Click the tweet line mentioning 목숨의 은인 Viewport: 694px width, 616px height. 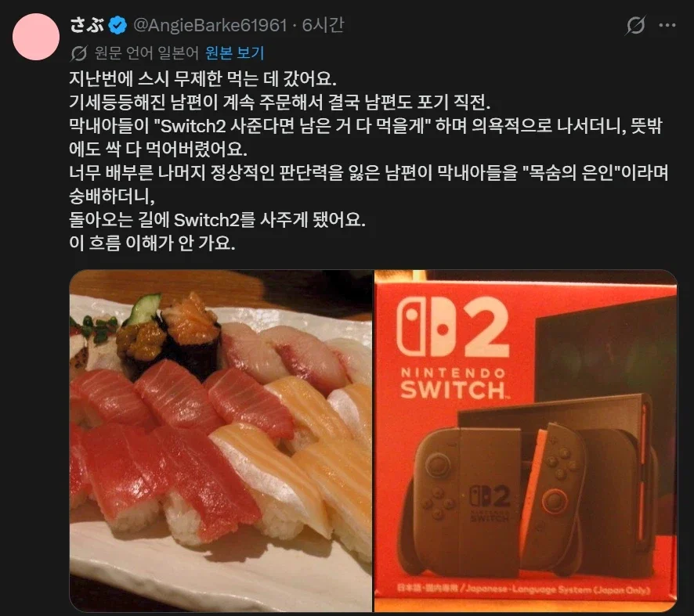(369, 172)
